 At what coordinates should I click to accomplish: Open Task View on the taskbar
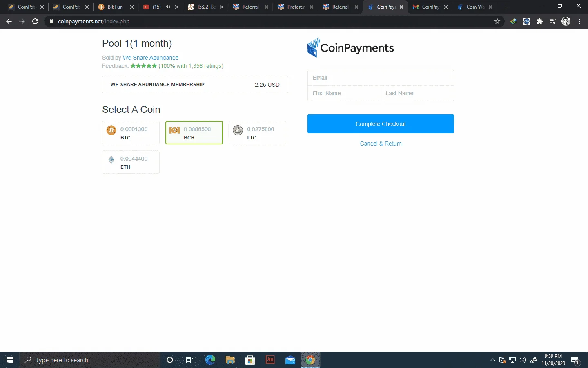(x=189, y=360)
